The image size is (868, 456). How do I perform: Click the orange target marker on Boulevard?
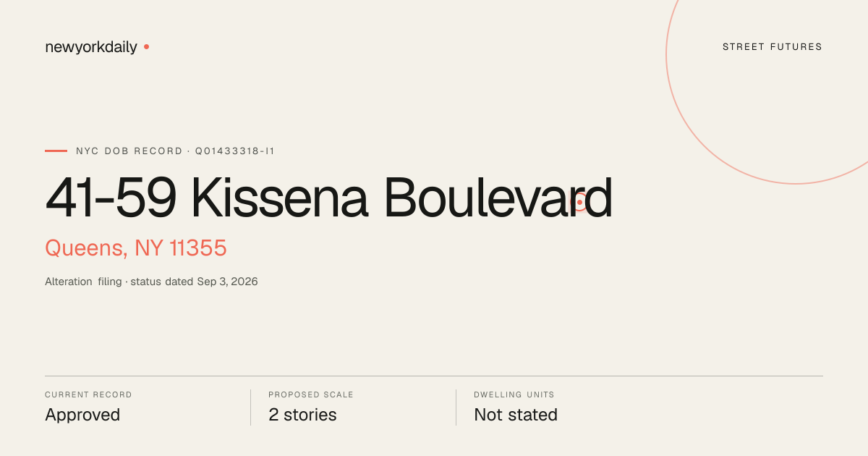click(x=579, y=202)
